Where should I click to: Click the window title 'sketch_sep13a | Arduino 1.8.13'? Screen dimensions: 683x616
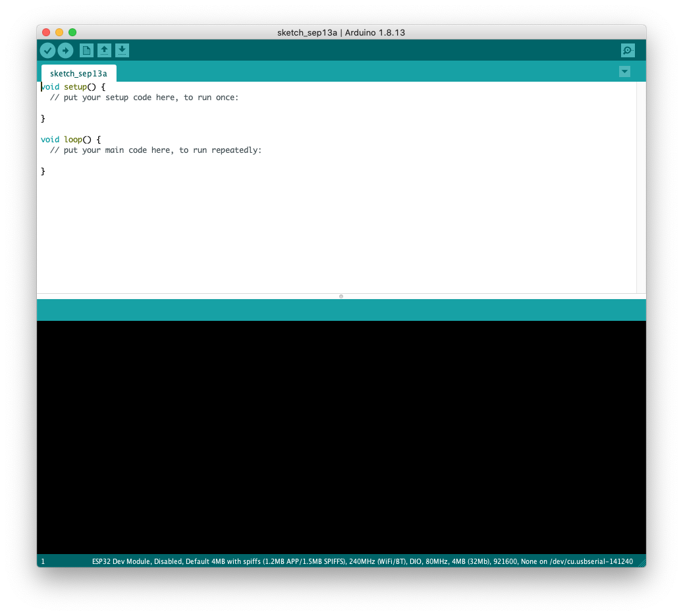tap(341, 33)
